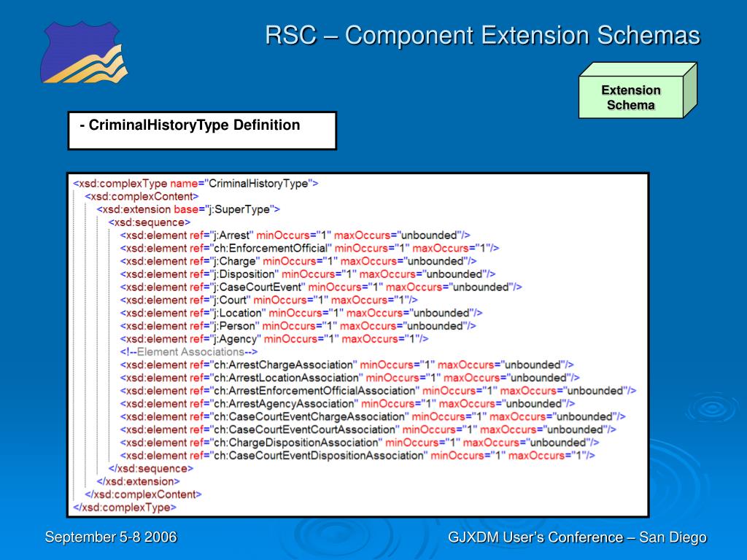Select the ch:ArrestChargeAssociation element line

(x=347, y=365)
